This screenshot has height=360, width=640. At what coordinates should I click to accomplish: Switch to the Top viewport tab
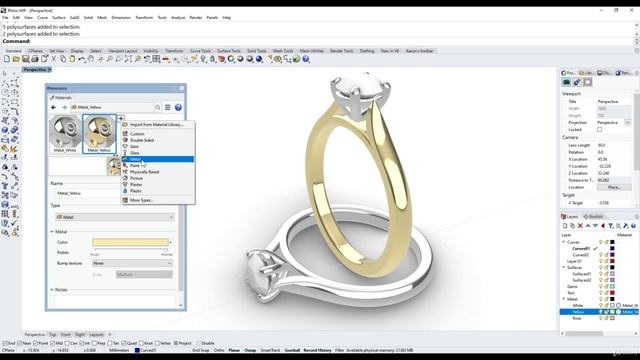pos(53,335)
